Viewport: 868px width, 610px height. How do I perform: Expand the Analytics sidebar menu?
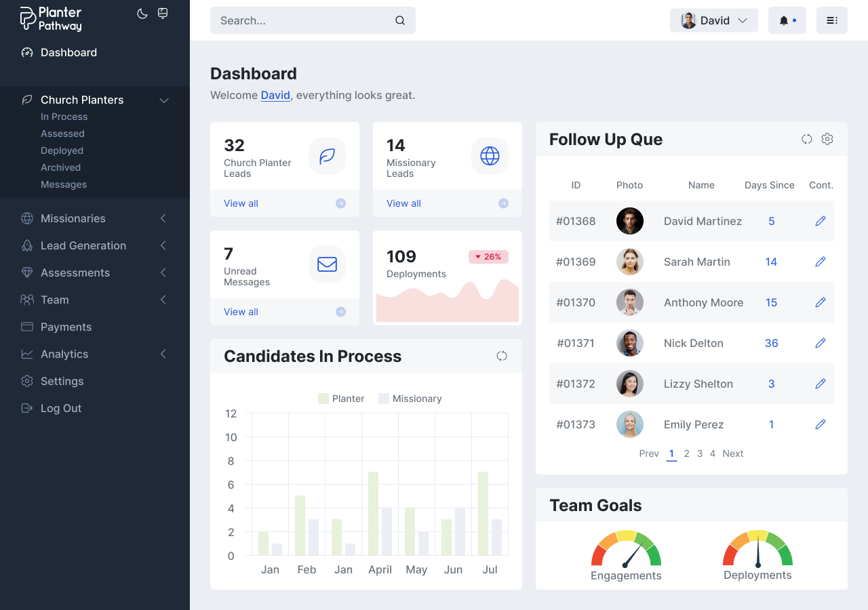[x=95, y=354]
